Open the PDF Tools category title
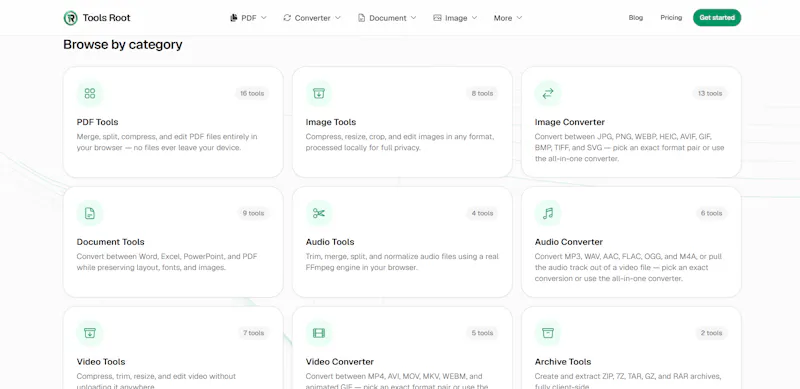800x389 pixels. [97, 122]
